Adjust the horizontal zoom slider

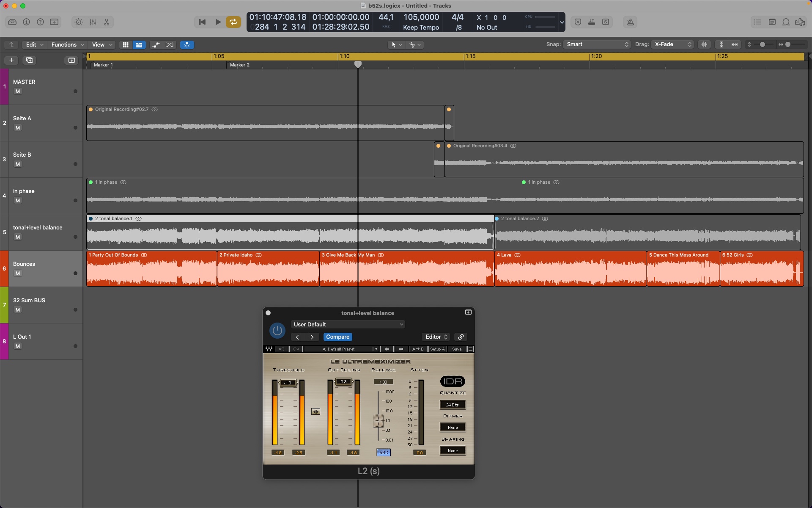click(788, 44)
